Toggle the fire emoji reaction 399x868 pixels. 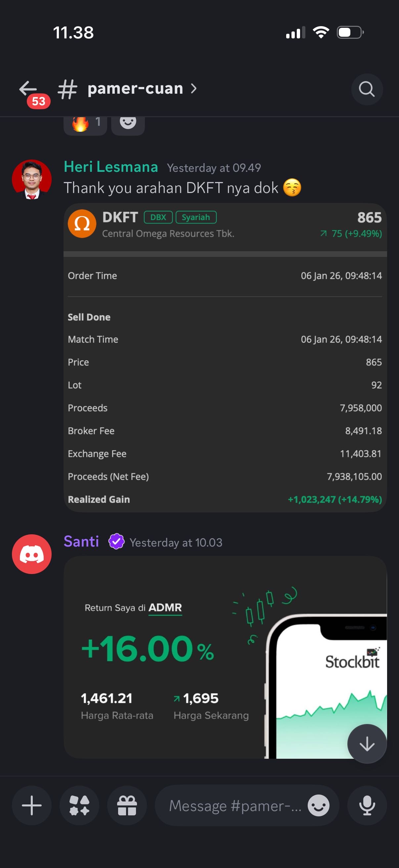click(85, 124)
